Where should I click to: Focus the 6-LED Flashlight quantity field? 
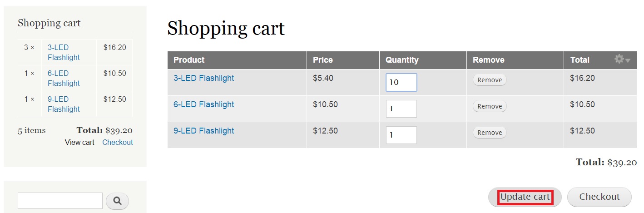[x=401, y=109]
